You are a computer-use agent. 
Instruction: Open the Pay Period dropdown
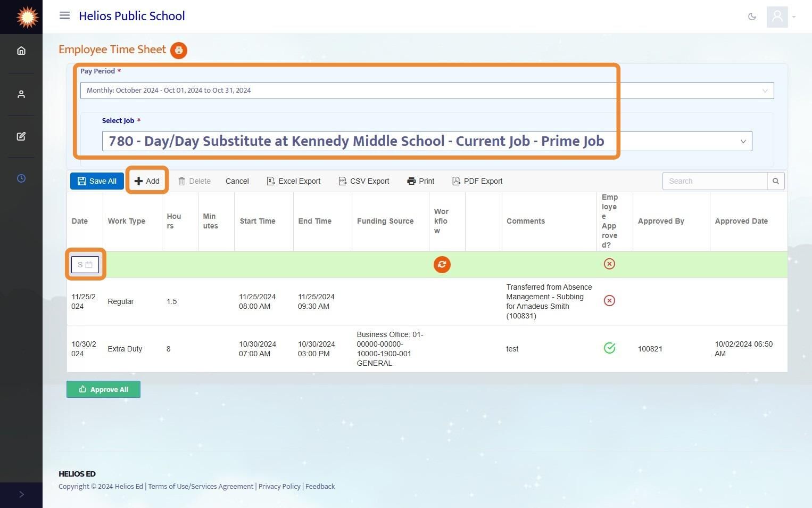pyautogui.click(x=427, y=91)
